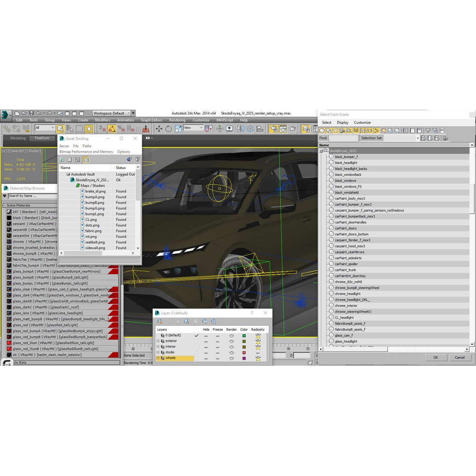Collapse the Scene Materials section
Image resolution: width=476 pixels, height=476 pixels.
[4, 205]
